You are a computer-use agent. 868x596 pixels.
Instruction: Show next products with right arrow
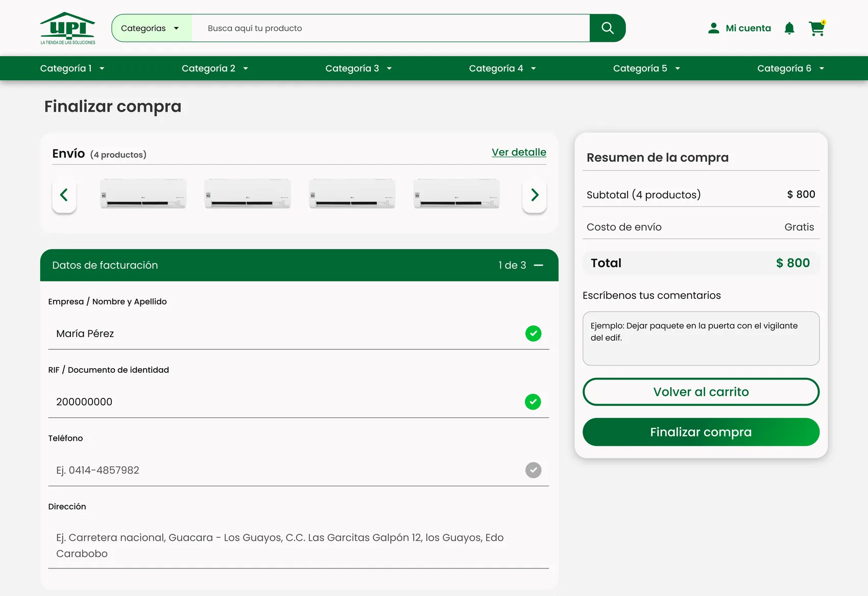pyautogui.click(x=535, y=195)
